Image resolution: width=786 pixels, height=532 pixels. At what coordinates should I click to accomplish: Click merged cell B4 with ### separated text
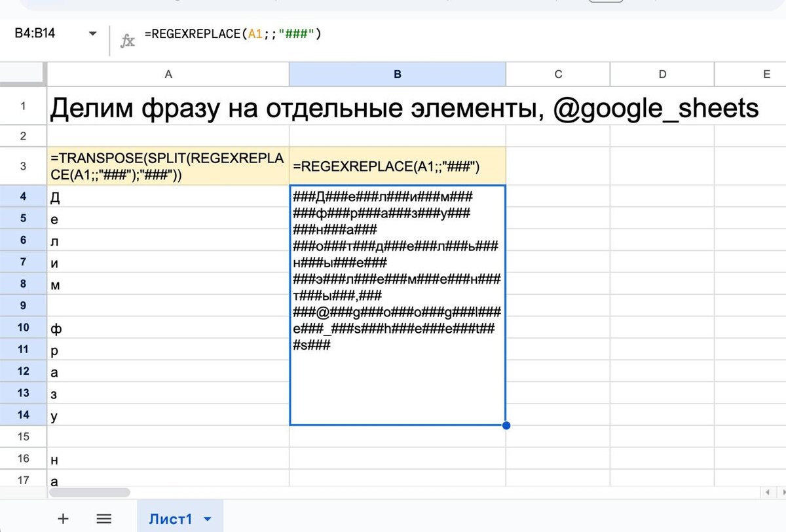click(398, 305)
